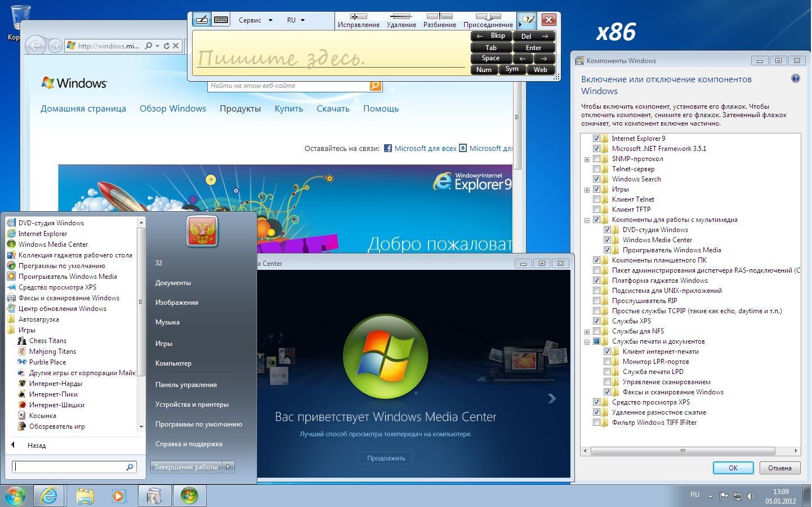Click horizontal scrollbar in components list
The image size is (812, 507).
coord(682,451)
